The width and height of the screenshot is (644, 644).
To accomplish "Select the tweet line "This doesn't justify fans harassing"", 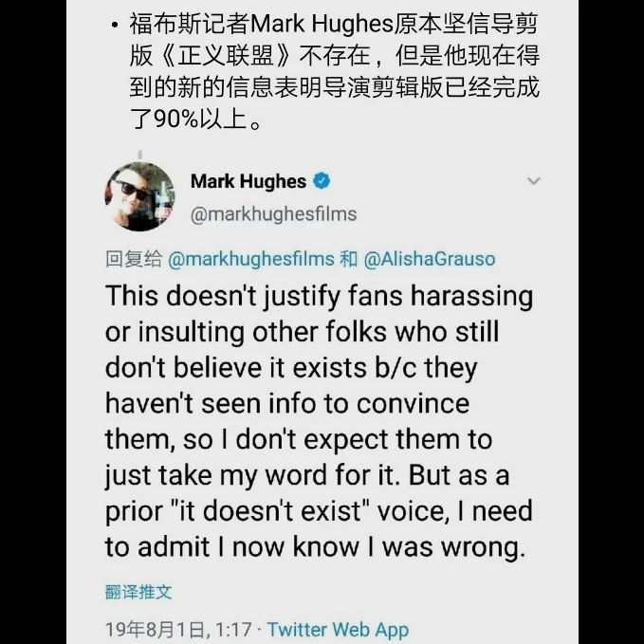I will tap(319, 297).
